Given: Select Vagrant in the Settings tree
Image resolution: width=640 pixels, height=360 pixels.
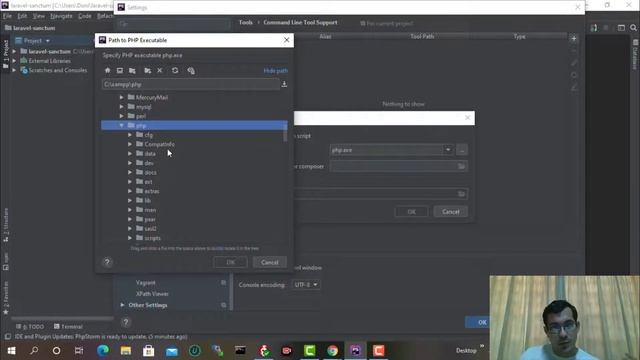Looking at the screenshot, I should [x=145, y=282].
